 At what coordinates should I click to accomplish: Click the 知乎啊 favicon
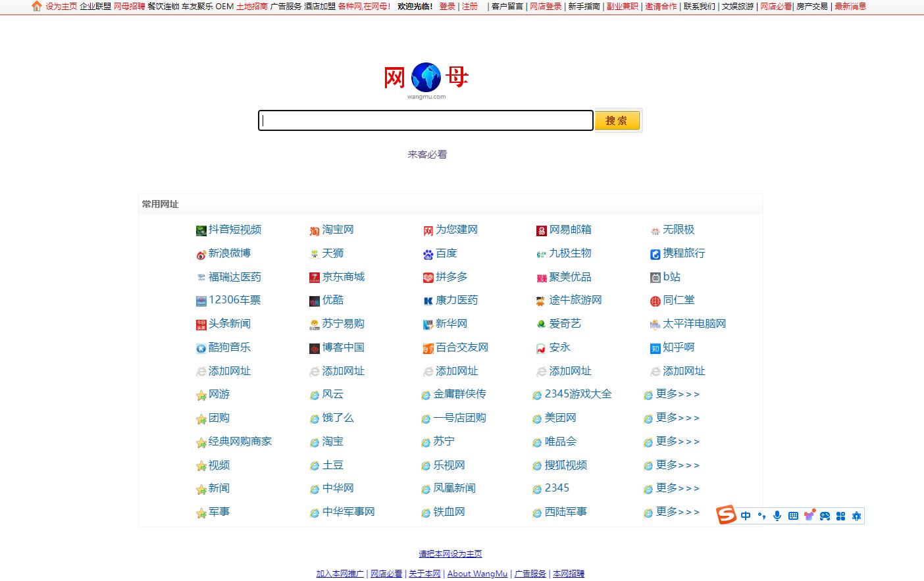click(655, 348)
